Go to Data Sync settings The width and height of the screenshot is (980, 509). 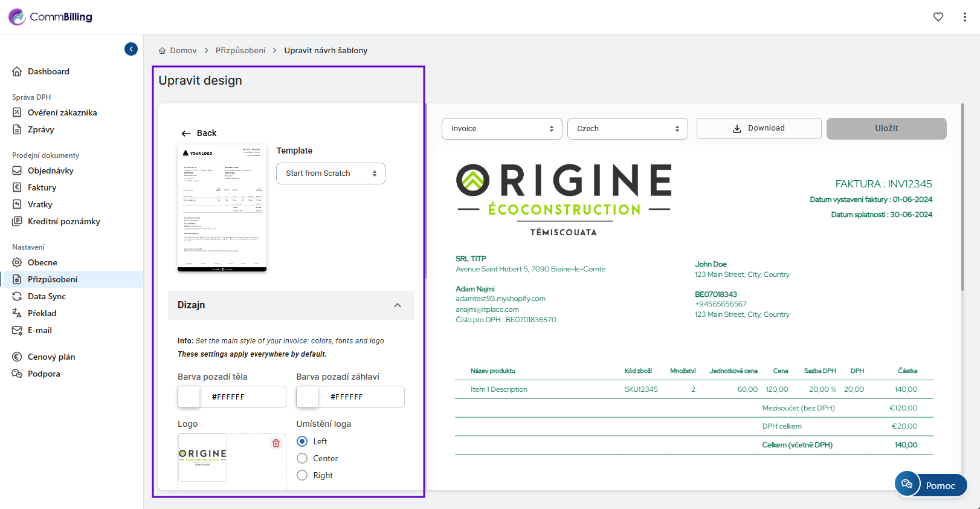click(47, 296)
